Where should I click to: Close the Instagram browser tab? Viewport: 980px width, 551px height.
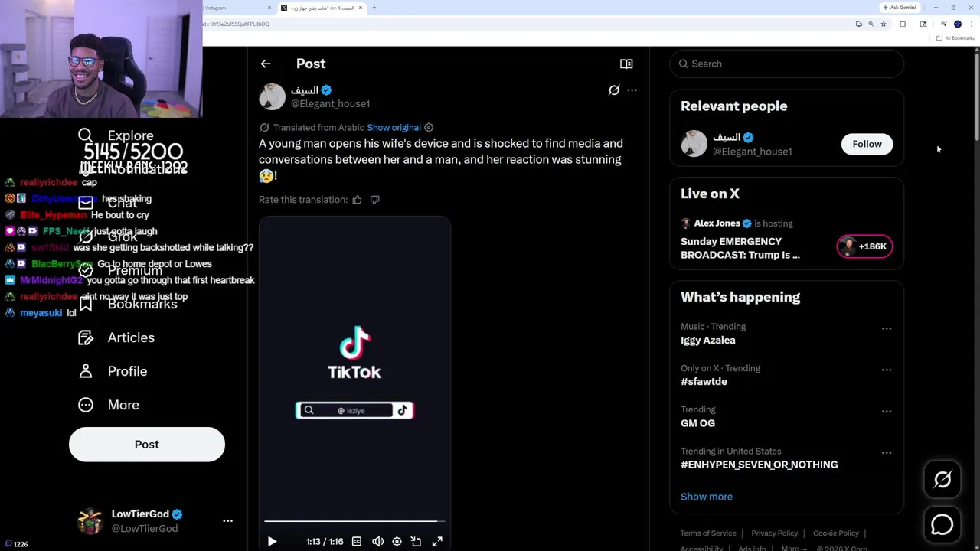[269, 8]
